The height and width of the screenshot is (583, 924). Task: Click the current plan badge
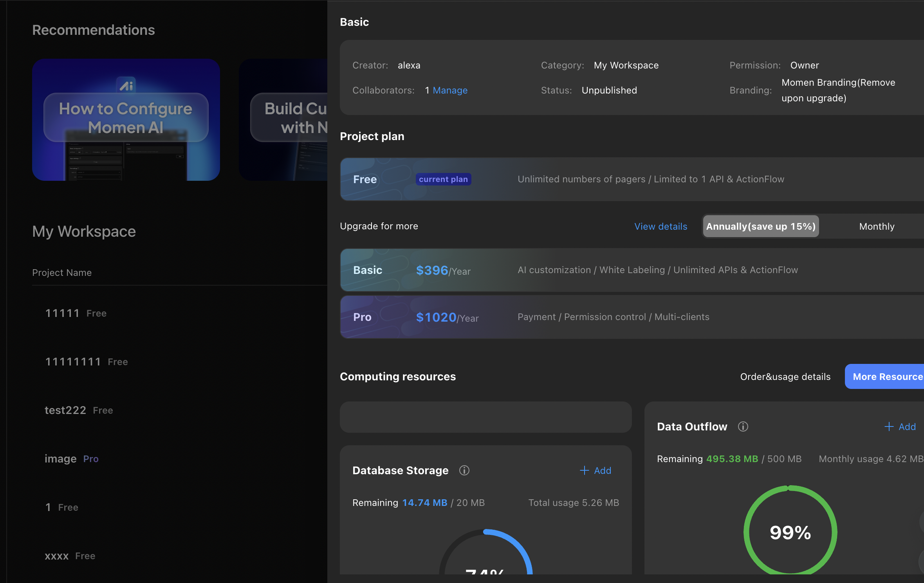click(443, 179)
